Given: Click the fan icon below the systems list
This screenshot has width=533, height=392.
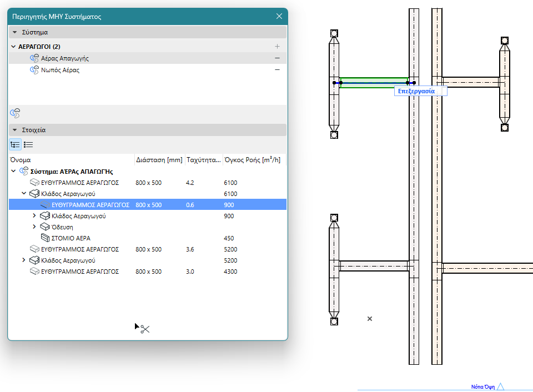Looking at the screenshot, I should [x=15, y=113].
